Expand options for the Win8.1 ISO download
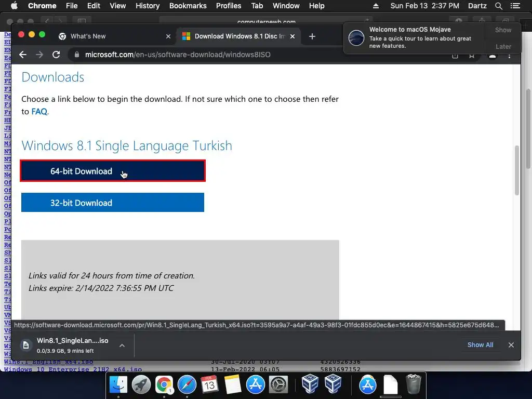532x399 pixels. (122, 345)
